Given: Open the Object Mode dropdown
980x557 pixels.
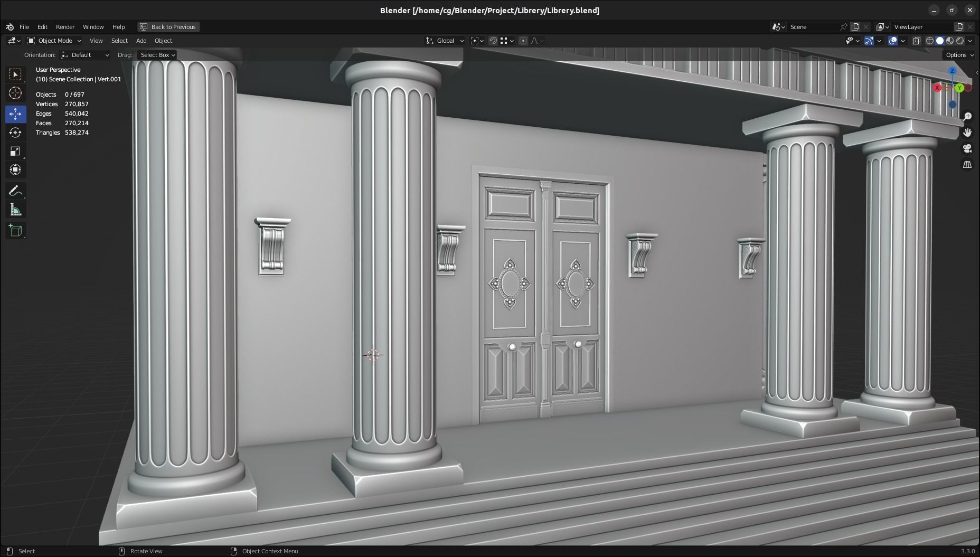Looking at the screenshot, I should [x=54, y=41].
